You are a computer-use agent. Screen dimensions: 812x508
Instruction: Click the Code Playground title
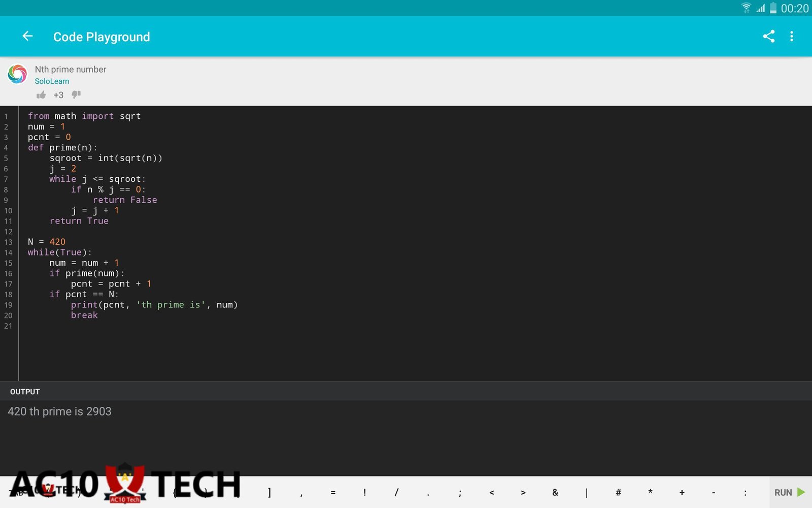[x=101, y=36]
